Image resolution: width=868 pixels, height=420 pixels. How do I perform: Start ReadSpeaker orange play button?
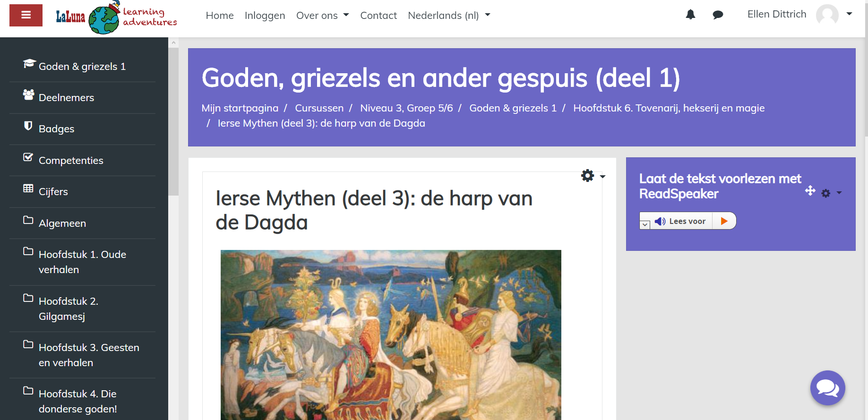click(724, 221)
